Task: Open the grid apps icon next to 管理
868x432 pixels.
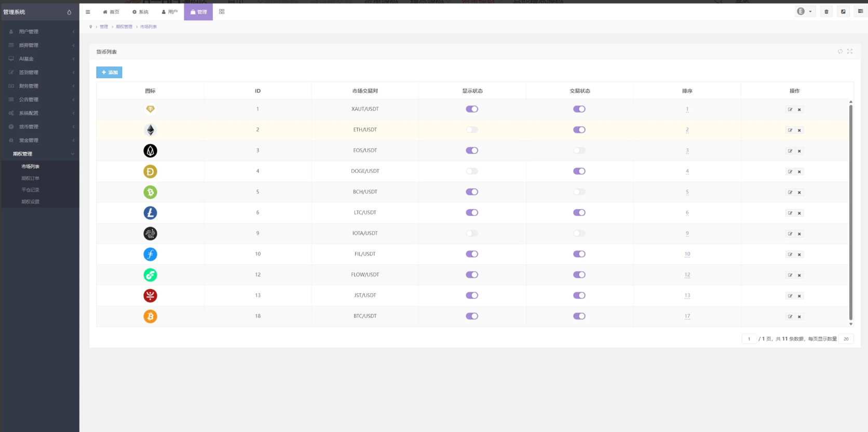Action: point(222,12)
